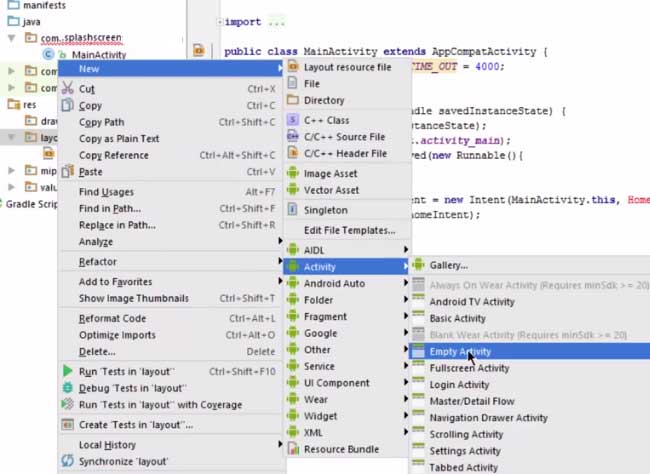Open the Analyze submenu
The image size is (650, 474).
172,241
